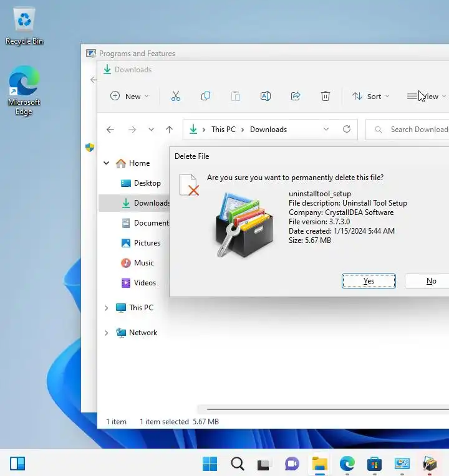Open the New item menu
Image resolution: width=449 pixels, height=476 pixels.
pos(130,96)
